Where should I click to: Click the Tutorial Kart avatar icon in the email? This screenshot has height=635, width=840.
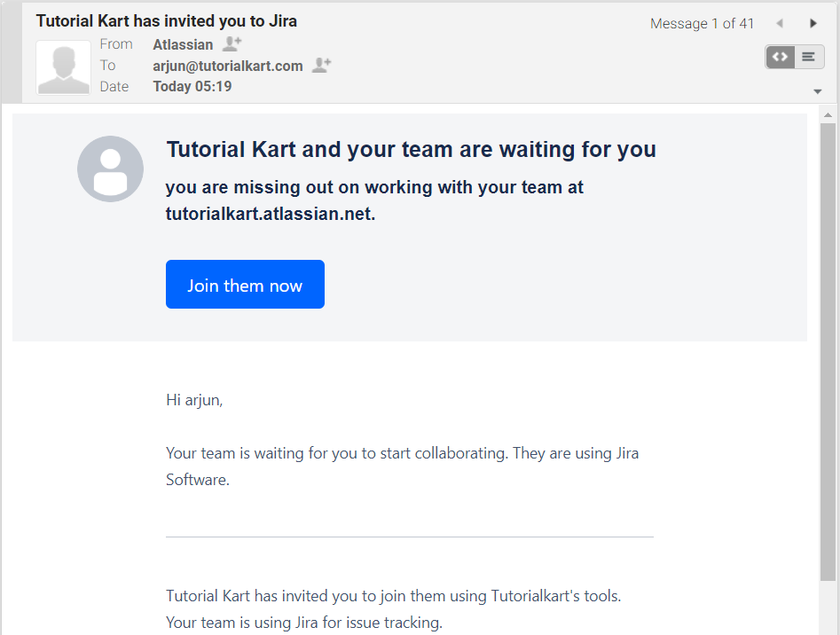click(x=110, y=169)
